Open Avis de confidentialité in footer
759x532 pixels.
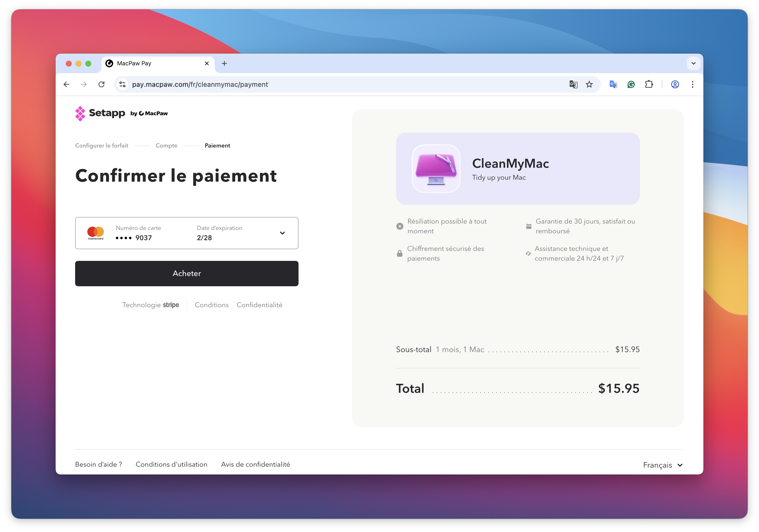click(x=256, y=464)
